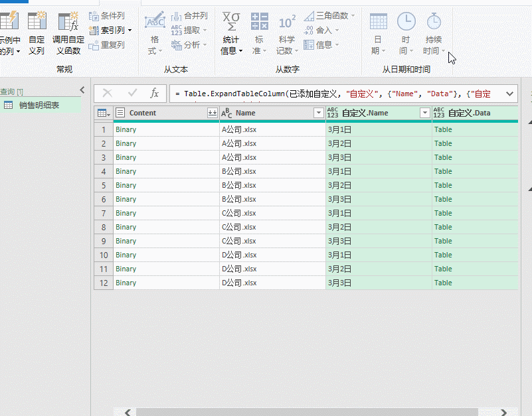Select row number 10

pyautogui.click(x=104, y=255)
